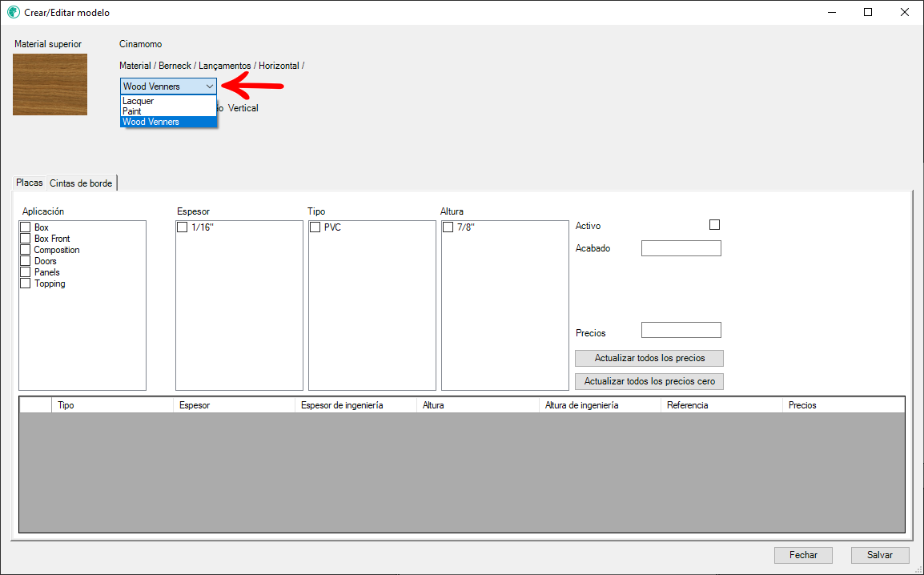Click the Cinamomo wood material thumbnail
Viewport: 924px width, 575px height.
pos(50,84)
